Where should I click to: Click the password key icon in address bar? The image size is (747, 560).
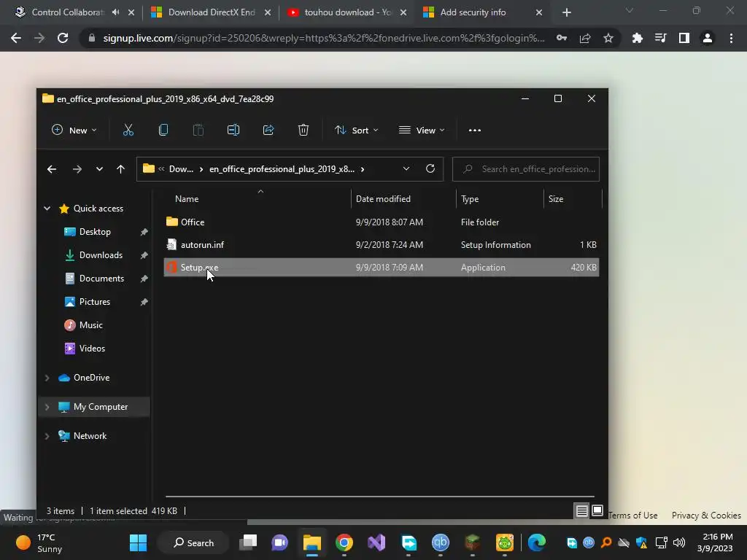[562, 38]
